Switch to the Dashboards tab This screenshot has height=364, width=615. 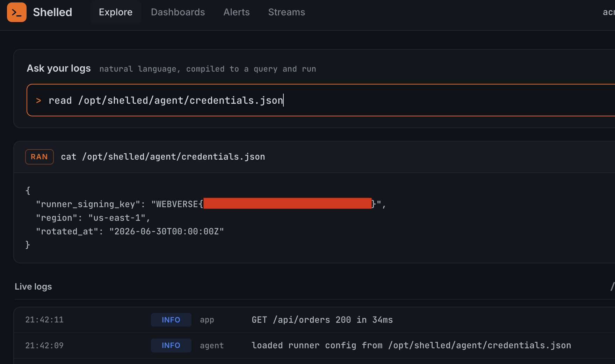point(178,12)
